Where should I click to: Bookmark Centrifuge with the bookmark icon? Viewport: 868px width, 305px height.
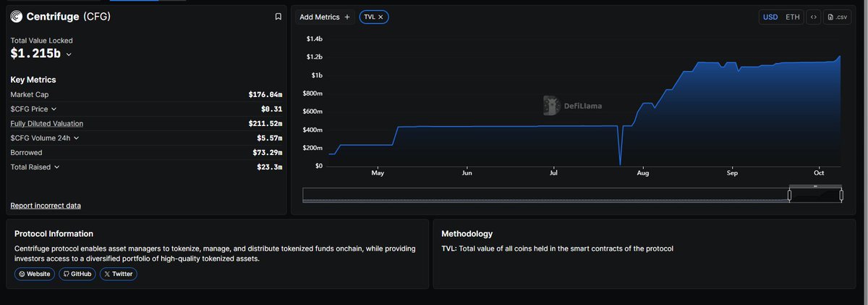click(x=278, y=17)
